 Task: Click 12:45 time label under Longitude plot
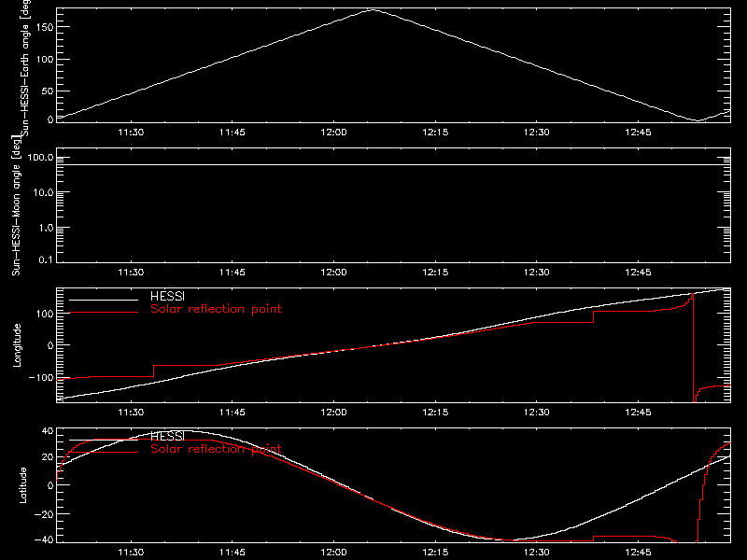click(x=639, y=412)
